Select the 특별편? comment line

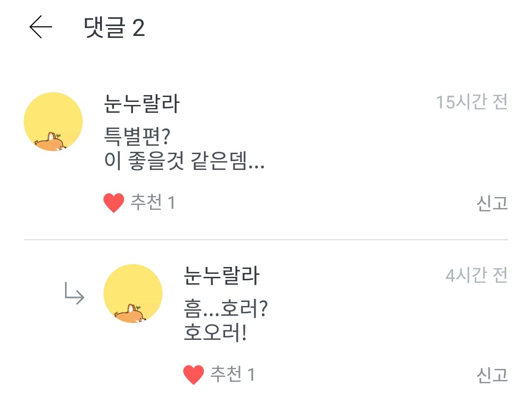pos(137,135)
